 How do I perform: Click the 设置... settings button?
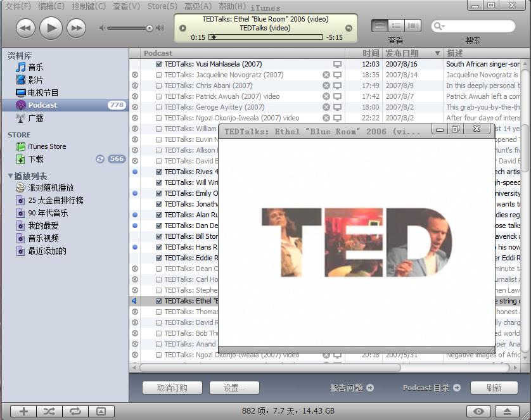[234, 388]
